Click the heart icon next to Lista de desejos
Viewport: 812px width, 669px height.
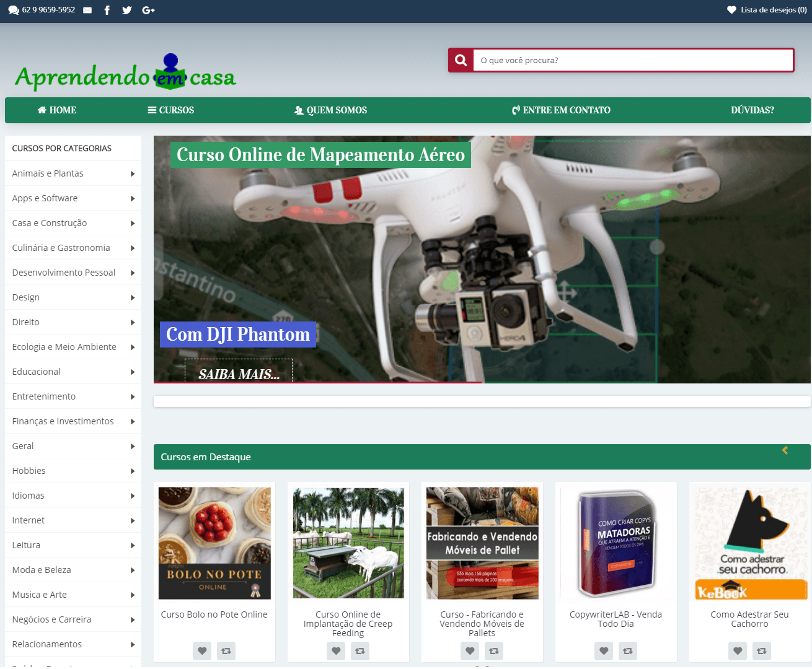[x=731, y=10]
